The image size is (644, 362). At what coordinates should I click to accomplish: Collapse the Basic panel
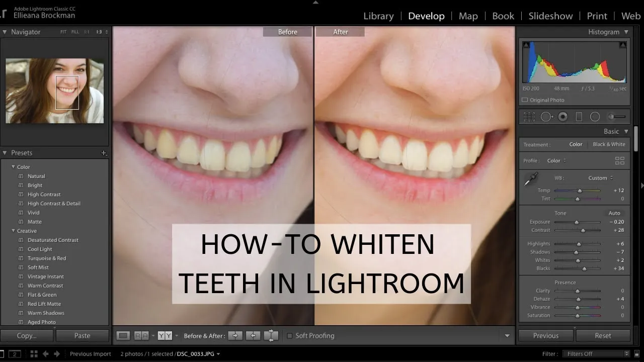(x=626, y=132)
